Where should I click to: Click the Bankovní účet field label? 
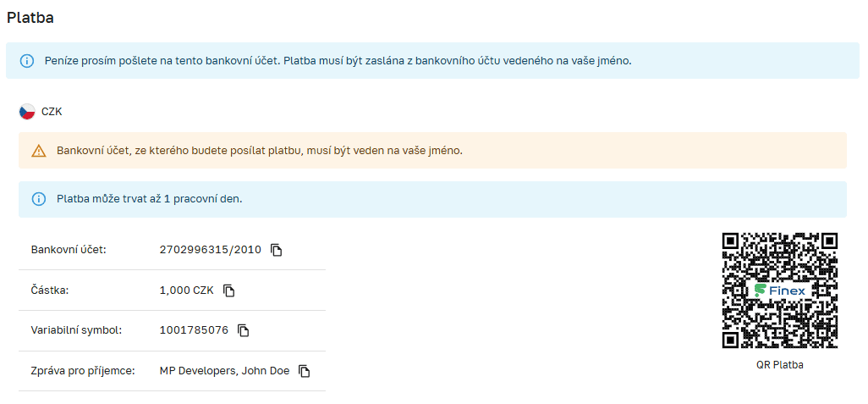pos(69,250)
